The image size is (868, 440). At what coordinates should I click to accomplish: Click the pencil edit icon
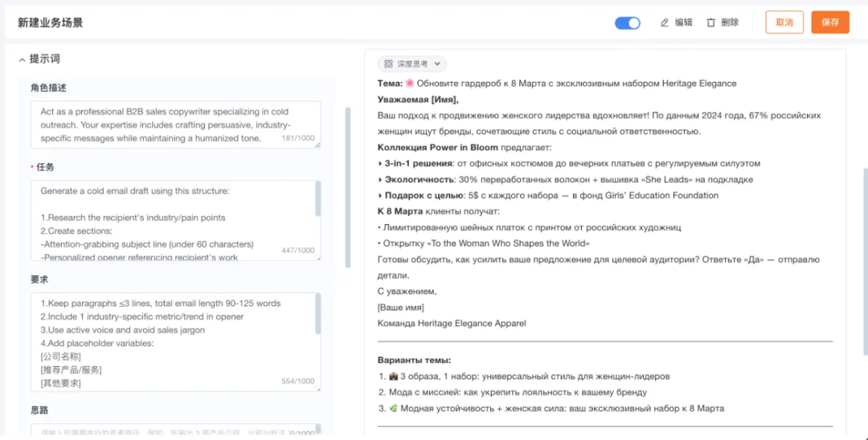(665, 22)
